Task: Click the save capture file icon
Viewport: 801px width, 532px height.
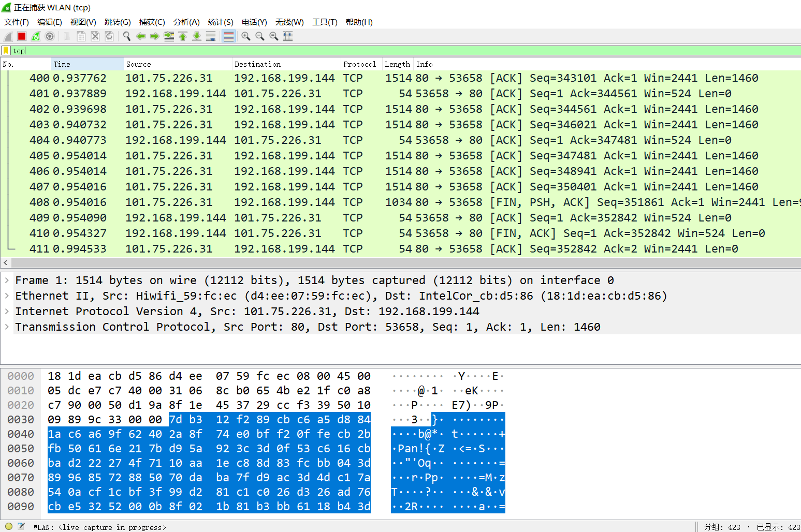Action: 81,36
